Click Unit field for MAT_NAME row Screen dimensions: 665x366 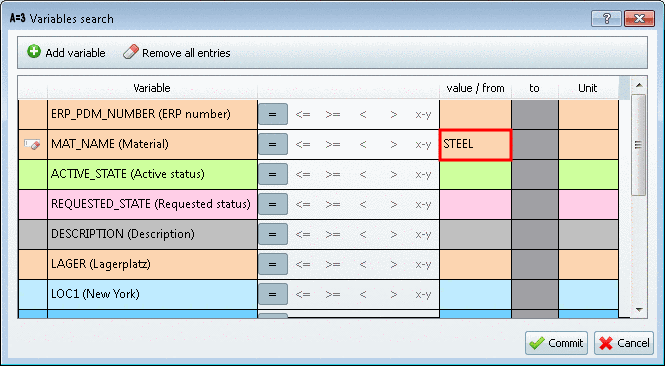[588, 145]
